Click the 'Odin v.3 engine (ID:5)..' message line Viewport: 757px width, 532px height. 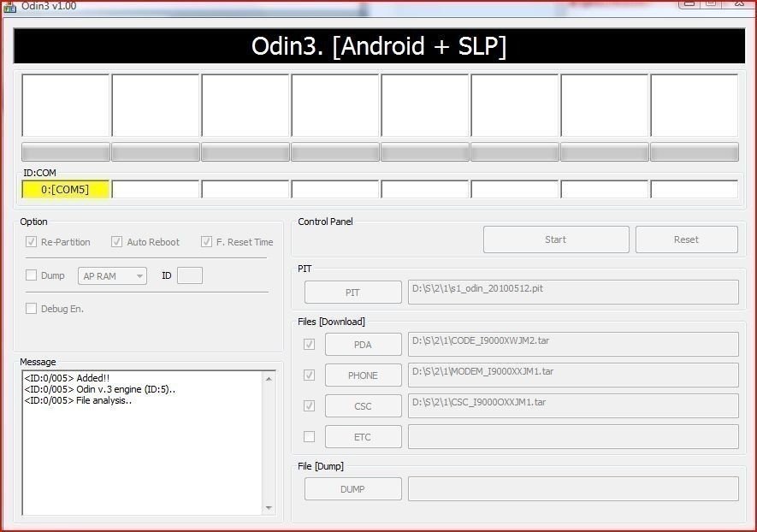[99, 389]
